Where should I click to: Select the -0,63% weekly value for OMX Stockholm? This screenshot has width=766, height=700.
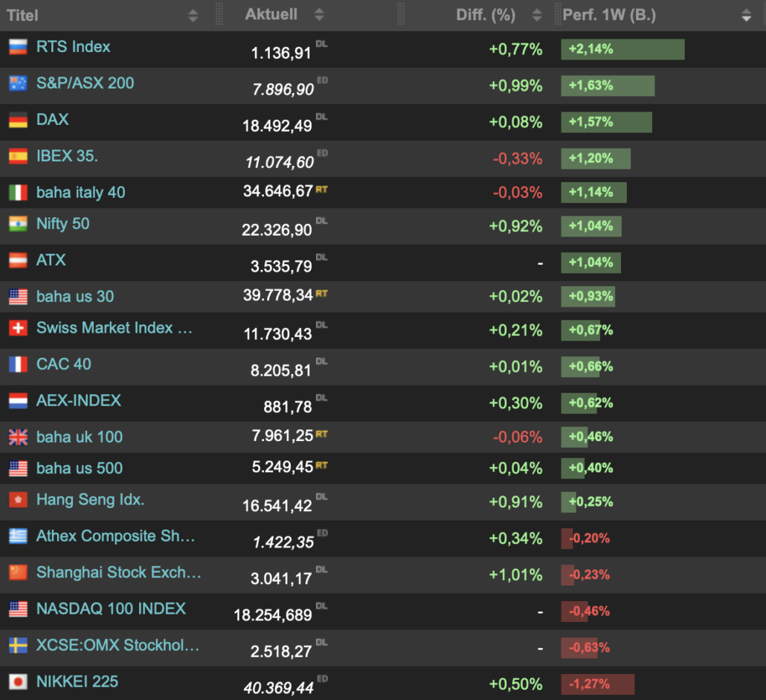coord(589,648)
